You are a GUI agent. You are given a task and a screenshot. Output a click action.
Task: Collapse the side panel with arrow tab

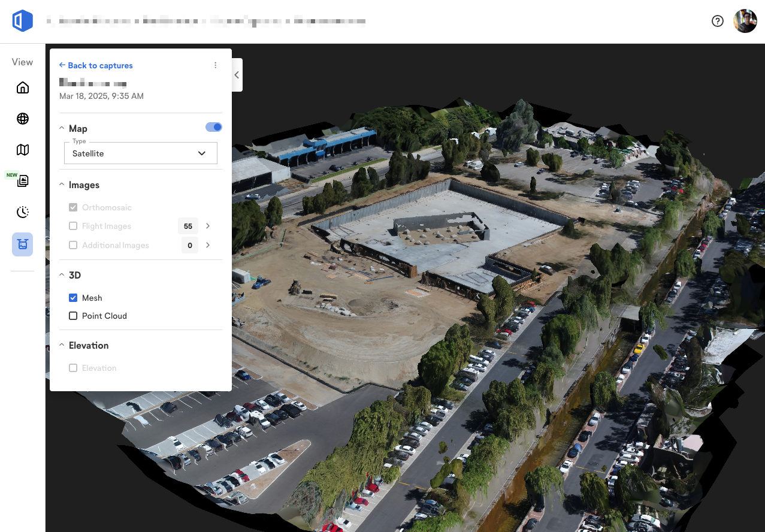pos(237,75)
